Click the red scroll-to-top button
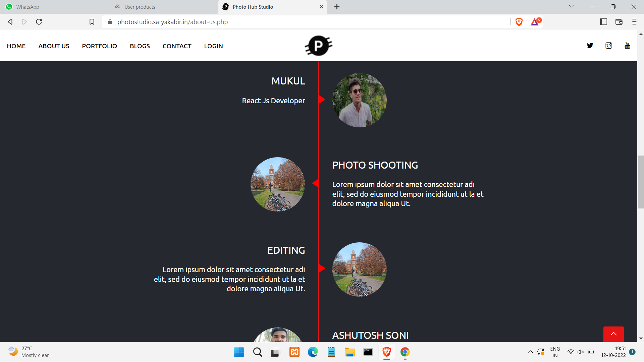This screenshot has height=362, width=644. coord(613,334)
